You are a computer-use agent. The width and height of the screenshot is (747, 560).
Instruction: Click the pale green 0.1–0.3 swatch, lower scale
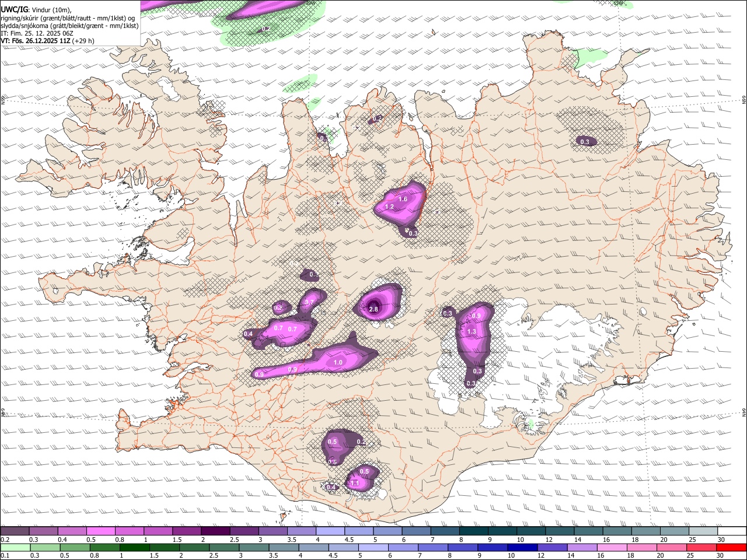pyautogui.click(x=15, y=547)
